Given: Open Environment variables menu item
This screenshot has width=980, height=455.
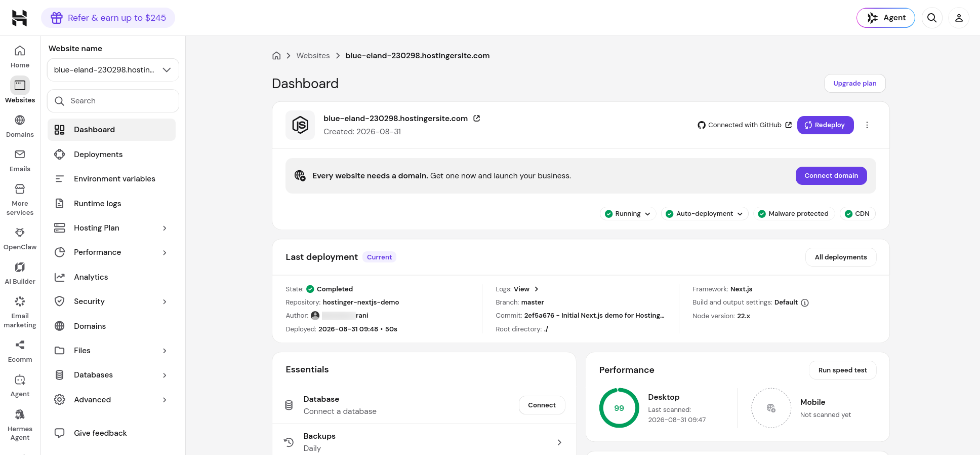Looking at the screenshot, I should (111, 179).
